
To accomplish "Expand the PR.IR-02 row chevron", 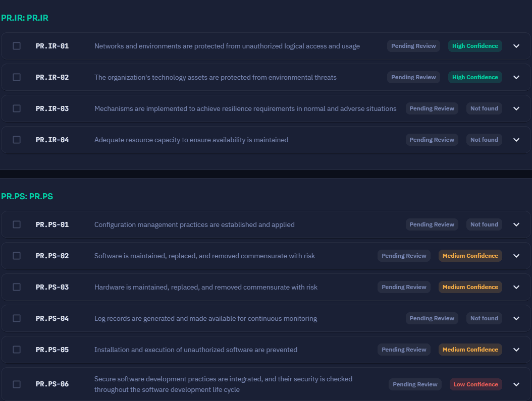I will pyautogui.click(x=516, y=77).
